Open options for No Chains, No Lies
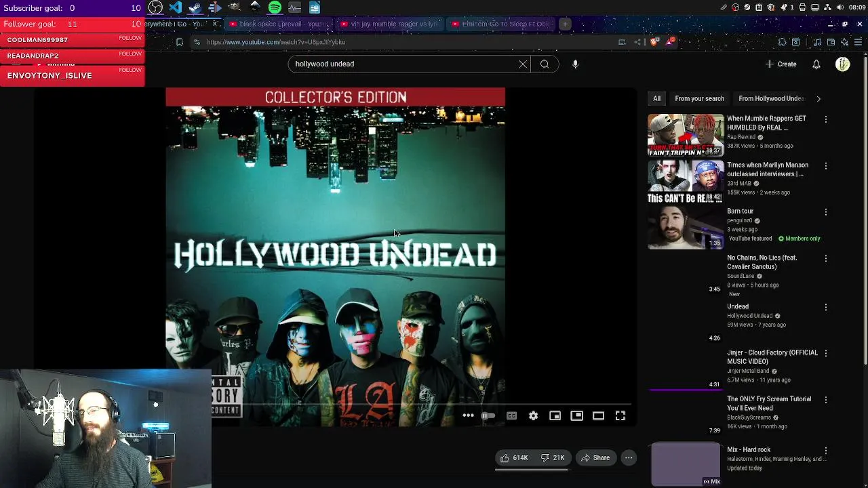 pyautogui.click(x=825, y=259)
